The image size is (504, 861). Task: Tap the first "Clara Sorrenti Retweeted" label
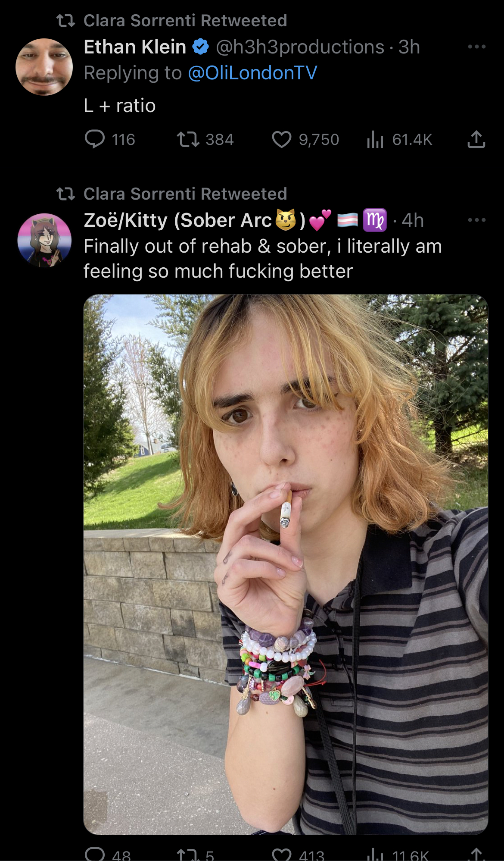[x=185, y=20]
